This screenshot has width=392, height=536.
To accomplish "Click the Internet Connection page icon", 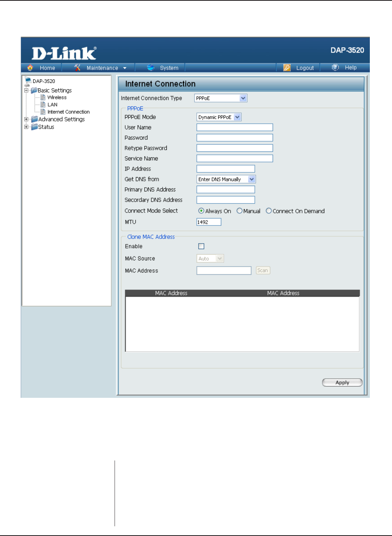I will click(43, 112).
